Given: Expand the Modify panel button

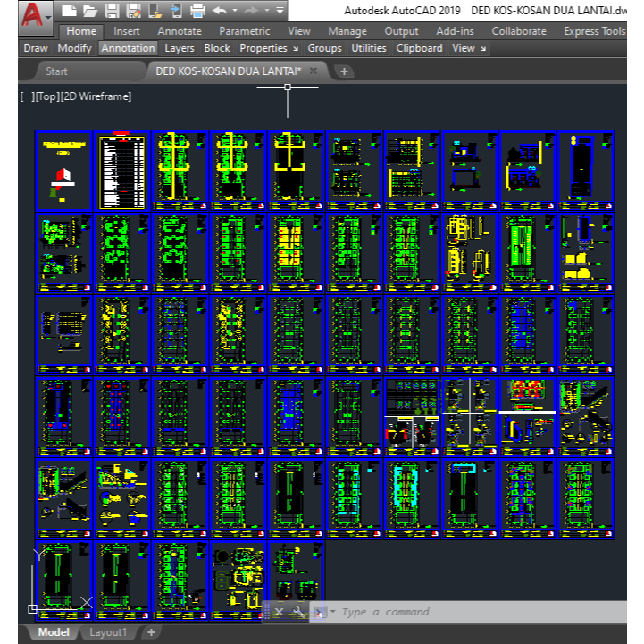Looking at the screenshot, I should pos(74,48).
